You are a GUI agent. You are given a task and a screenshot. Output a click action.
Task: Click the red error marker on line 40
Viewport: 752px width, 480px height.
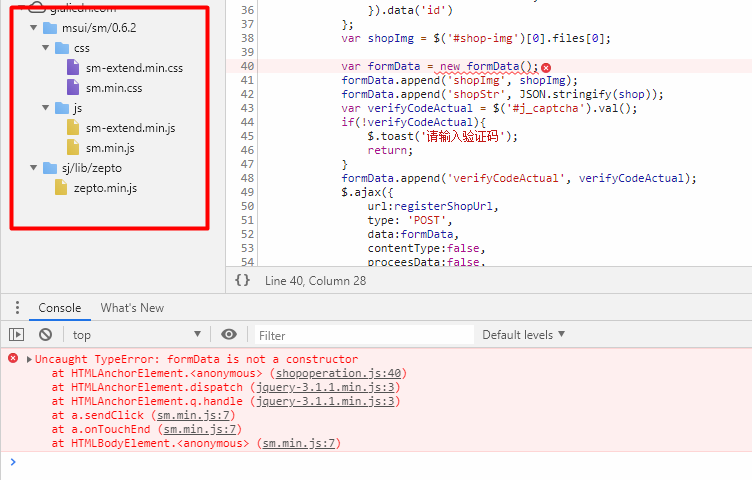click(x=546, y=68)
